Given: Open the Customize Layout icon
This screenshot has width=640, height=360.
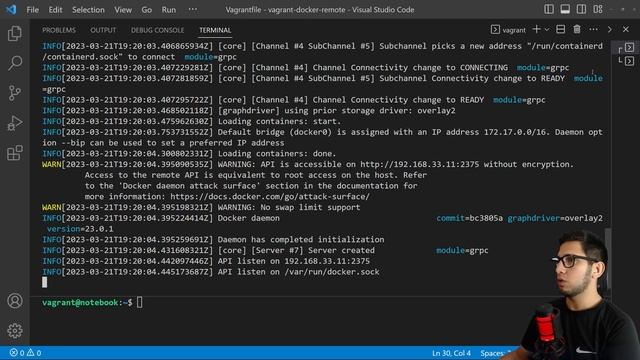Looking at the screenshot, I should [598, 9].
